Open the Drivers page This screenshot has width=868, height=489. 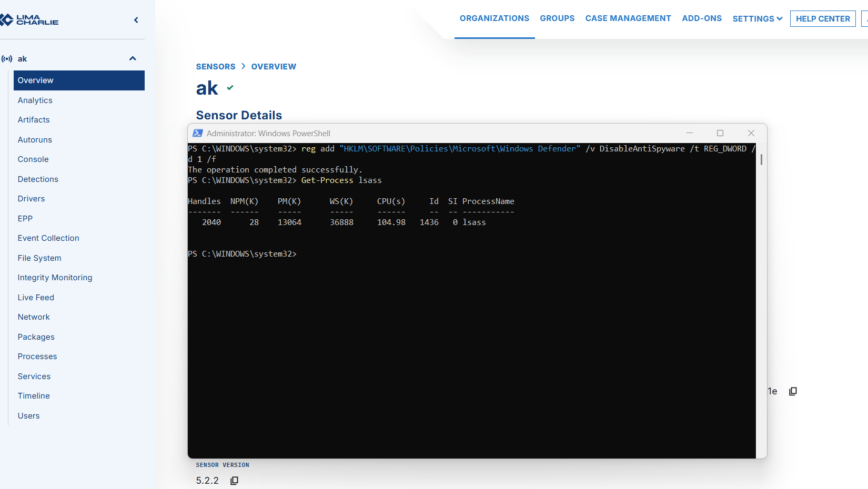click(x=31, y=199)
